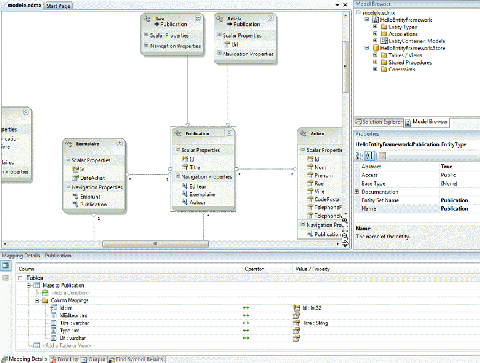
Task: Click the designer horizontal scrollbar thumb
Action: pos(155,244)
